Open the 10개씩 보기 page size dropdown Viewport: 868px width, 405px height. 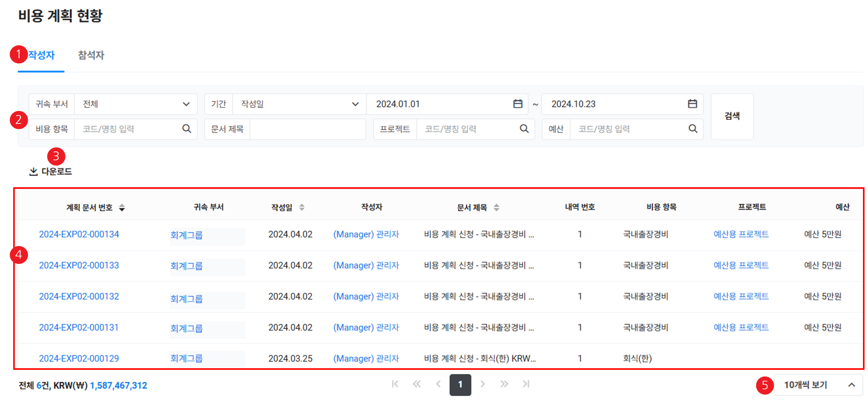tap(818, 385)
